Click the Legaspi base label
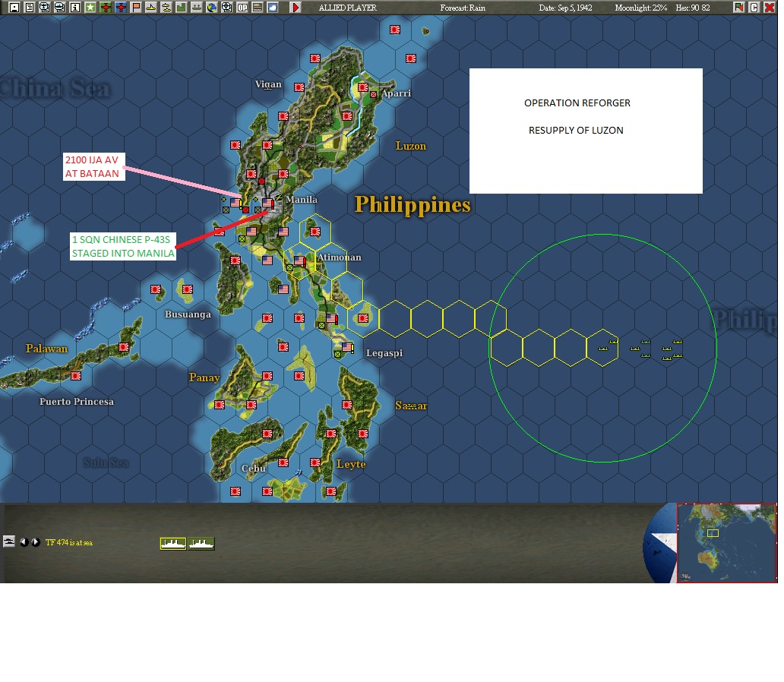This screenshot has height=682, width=784. 384,353
